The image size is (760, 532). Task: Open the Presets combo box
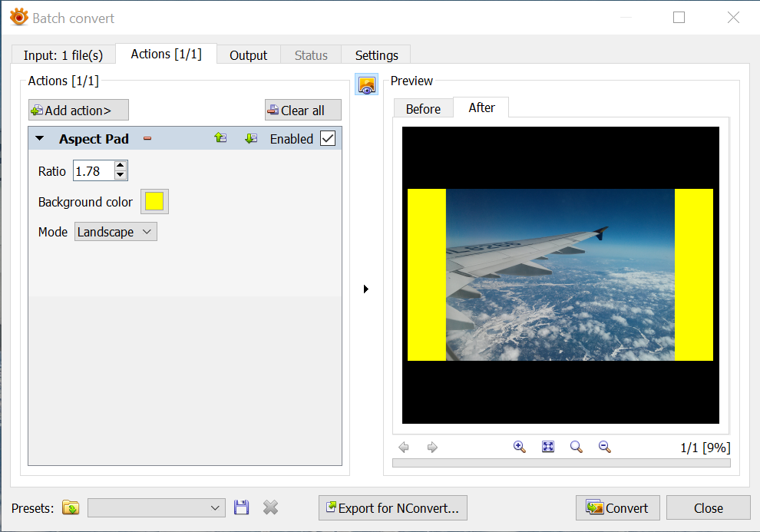[156, 507]
